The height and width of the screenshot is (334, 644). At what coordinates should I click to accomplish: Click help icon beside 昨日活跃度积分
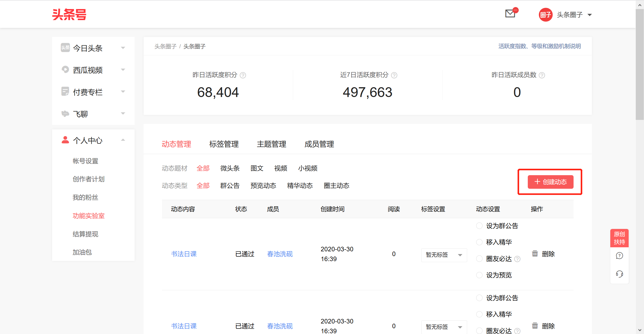pos(243,75)
